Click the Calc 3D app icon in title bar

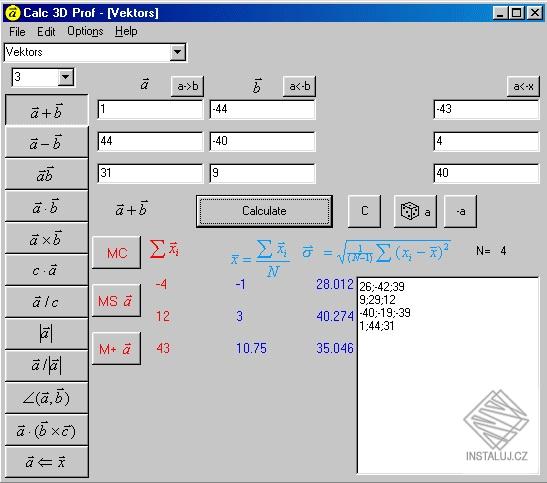[13, 13]
